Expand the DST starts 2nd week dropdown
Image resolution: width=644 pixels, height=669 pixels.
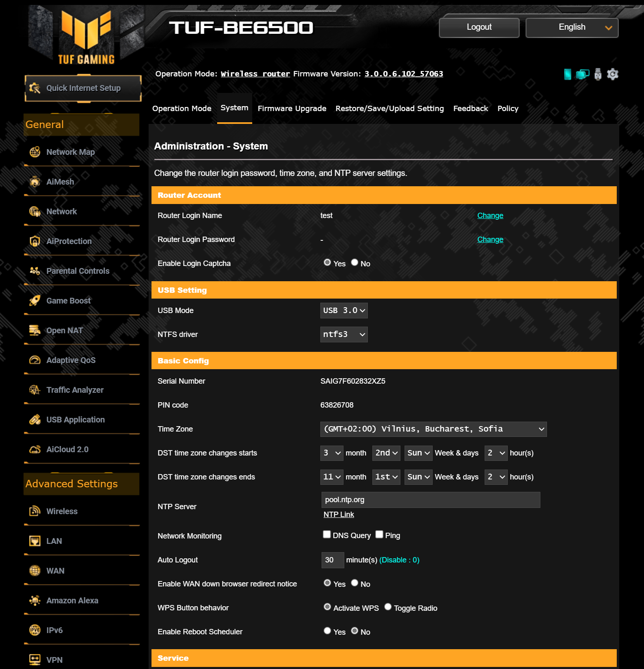(x=386, y=453)
